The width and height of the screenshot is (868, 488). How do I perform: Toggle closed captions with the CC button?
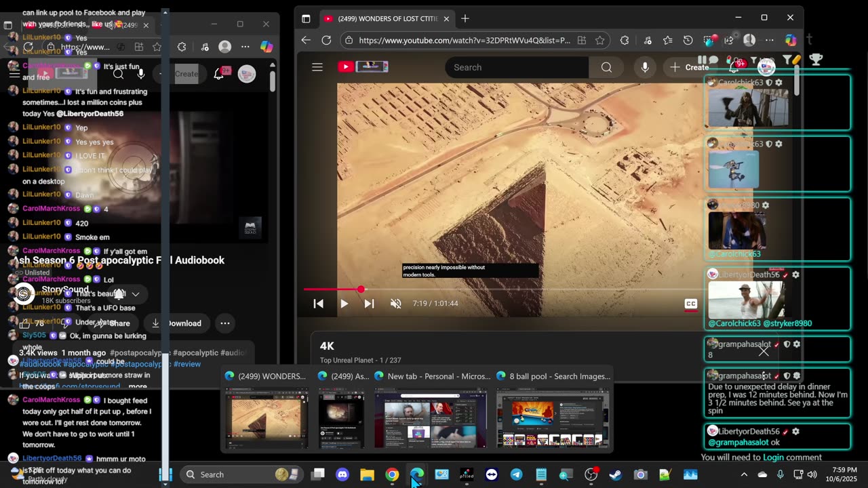click(690, 304)
